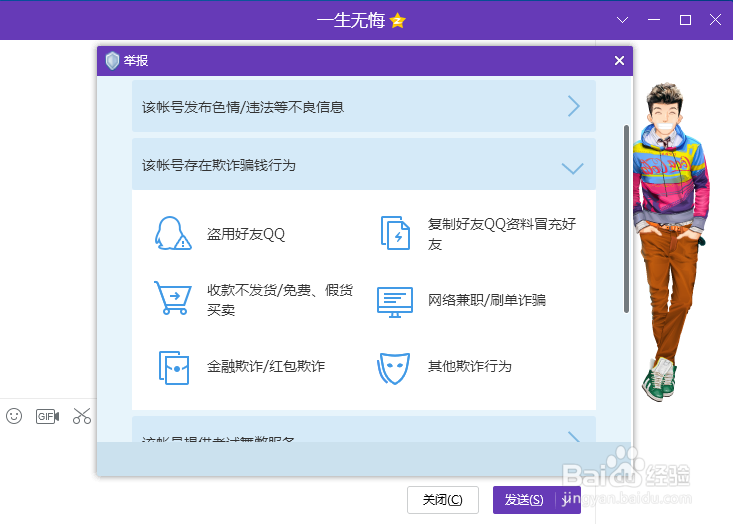Click the red packet icon for 金融欺诈
This screenshot has height=524, width=733.
(174, 368)
